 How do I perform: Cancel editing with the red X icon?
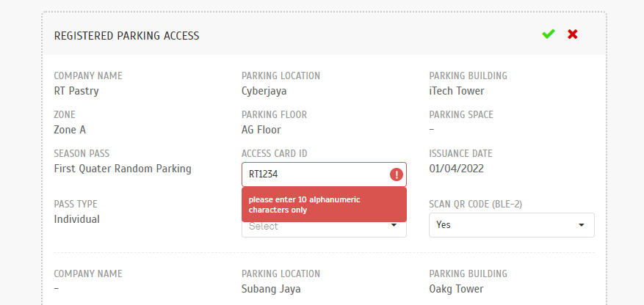(x=573, y=34)
